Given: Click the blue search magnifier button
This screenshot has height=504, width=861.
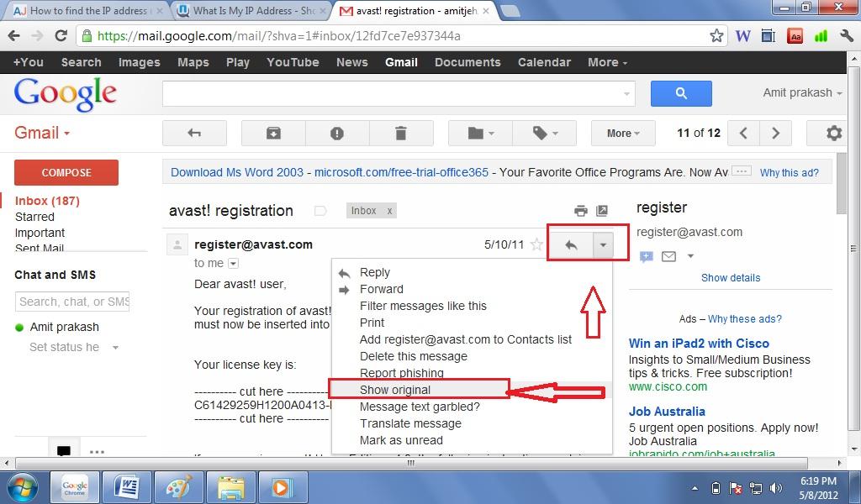Looking at the screenshot, I should (x=681, y=93).
